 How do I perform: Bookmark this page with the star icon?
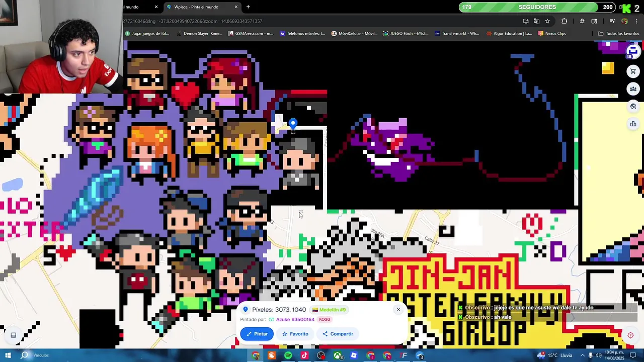[547, 21]
